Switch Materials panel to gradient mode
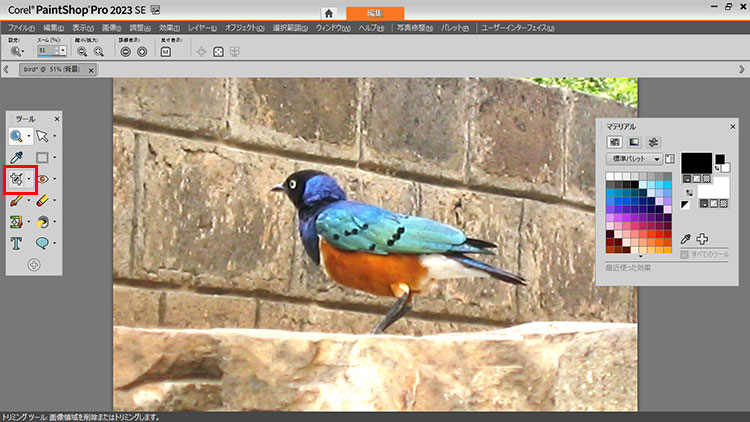 pyautogui.click(x=634, y=142)
